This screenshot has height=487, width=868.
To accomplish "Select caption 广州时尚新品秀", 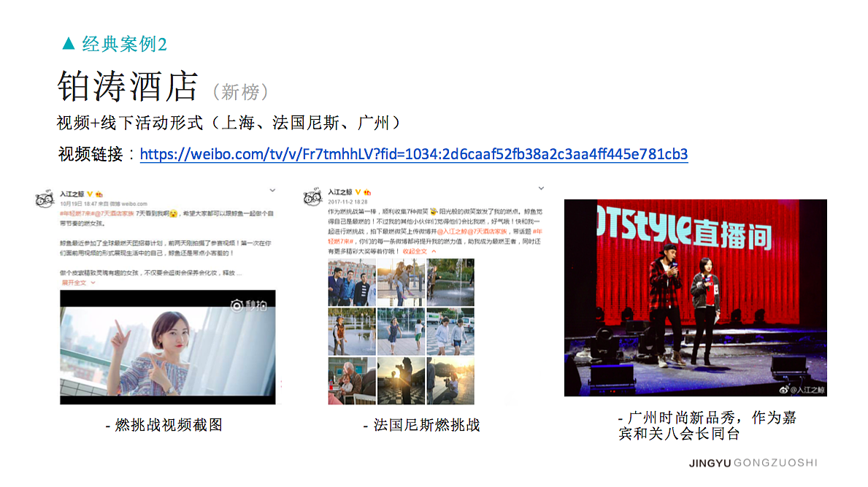I will click(x=681, y=417).
